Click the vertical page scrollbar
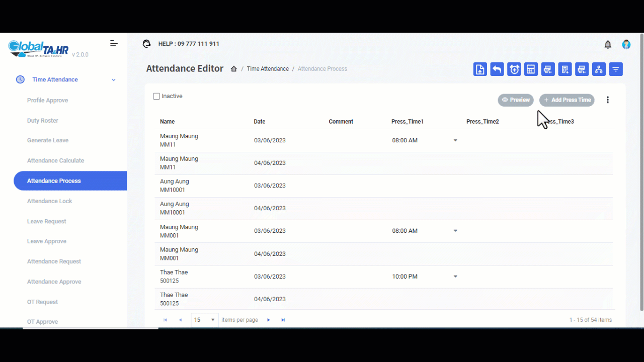 click(641, 171)
